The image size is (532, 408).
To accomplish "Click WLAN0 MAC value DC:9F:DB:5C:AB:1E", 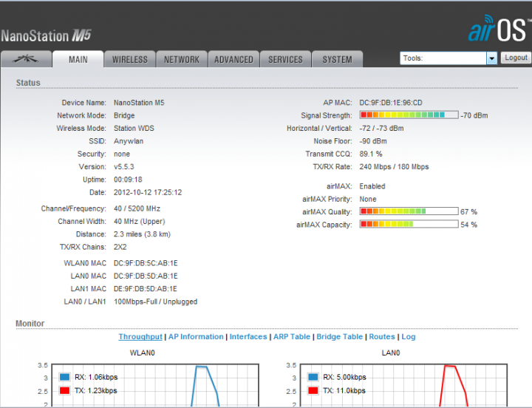I will coord(146,263).
